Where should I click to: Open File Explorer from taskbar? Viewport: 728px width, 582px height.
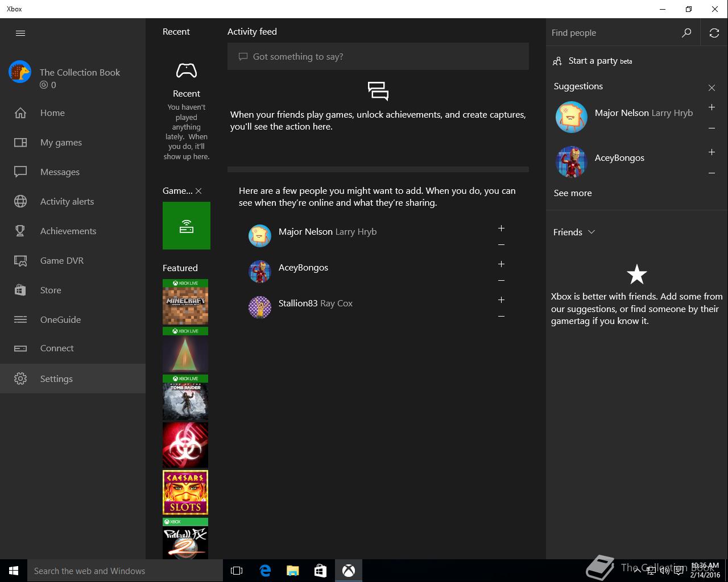pyautogui.click(x=292, y=571)
